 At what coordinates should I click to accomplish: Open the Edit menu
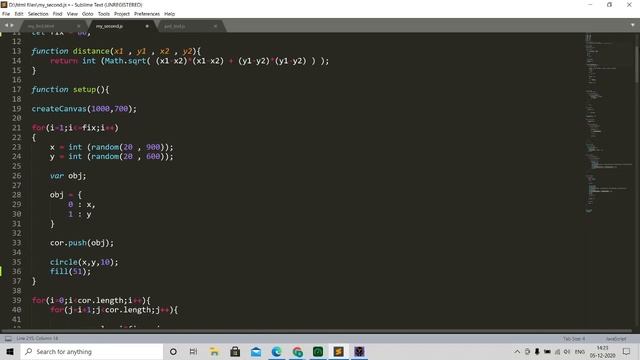click(19, 14)
